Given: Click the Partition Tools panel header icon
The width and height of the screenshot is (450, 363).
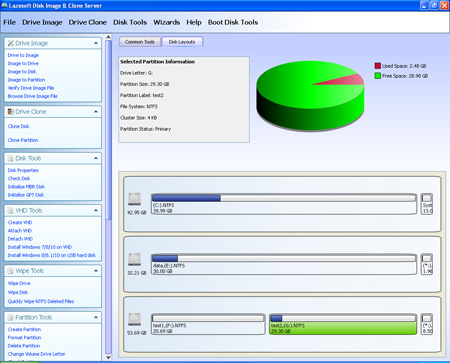Looking at the screenshot, I should pyautogui.click(x=11, y=317).
